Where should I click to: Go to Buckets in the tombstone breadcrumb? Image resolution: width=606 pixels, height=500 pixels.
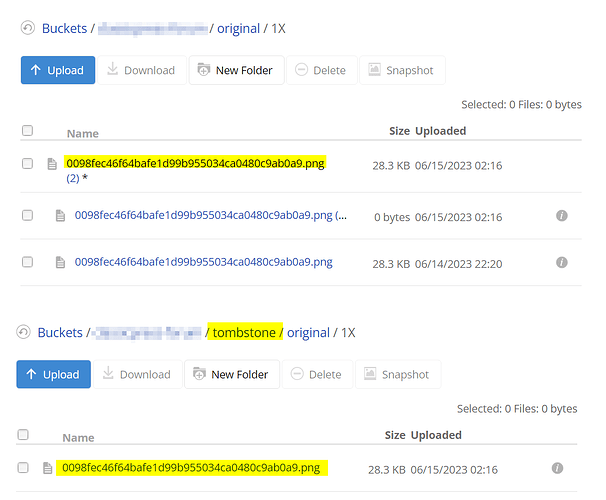pos(60,333)
